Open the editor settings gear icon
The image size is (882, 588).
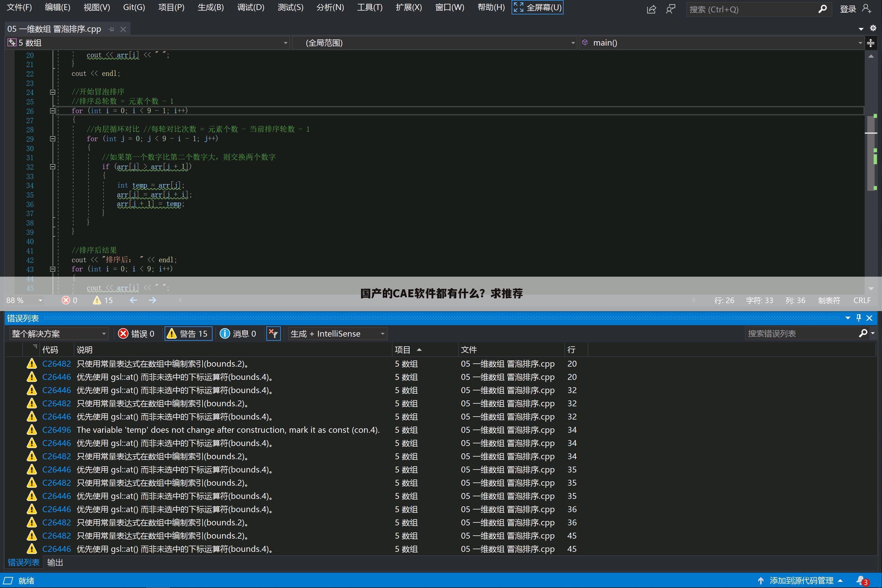pos(873,28)
